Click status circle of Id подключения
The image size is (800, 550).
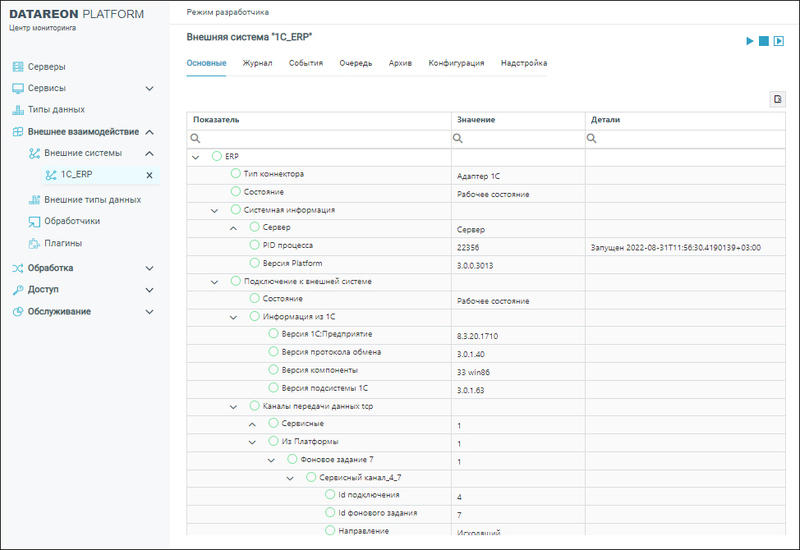coord(330,494)
